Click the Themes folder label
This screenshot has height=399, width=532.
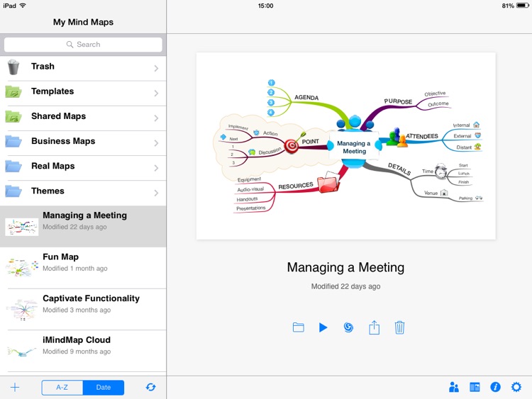pos(48,191)
